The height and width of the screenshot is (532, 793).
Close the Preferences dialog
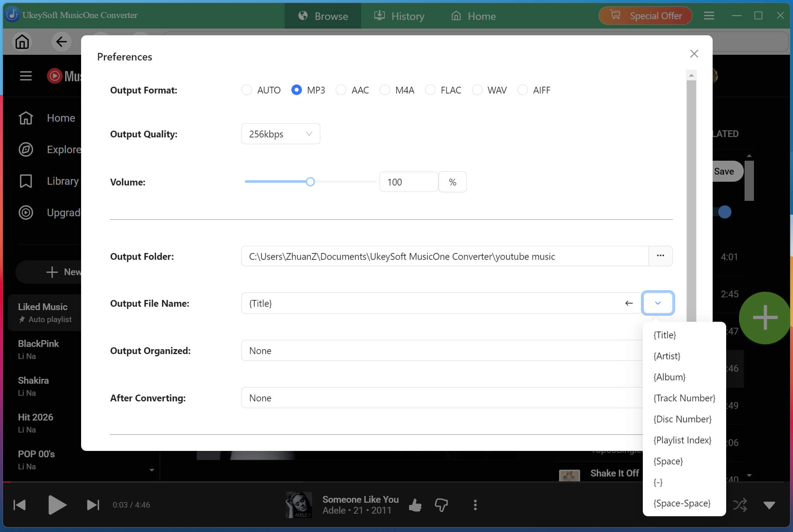tap(694, 54)
